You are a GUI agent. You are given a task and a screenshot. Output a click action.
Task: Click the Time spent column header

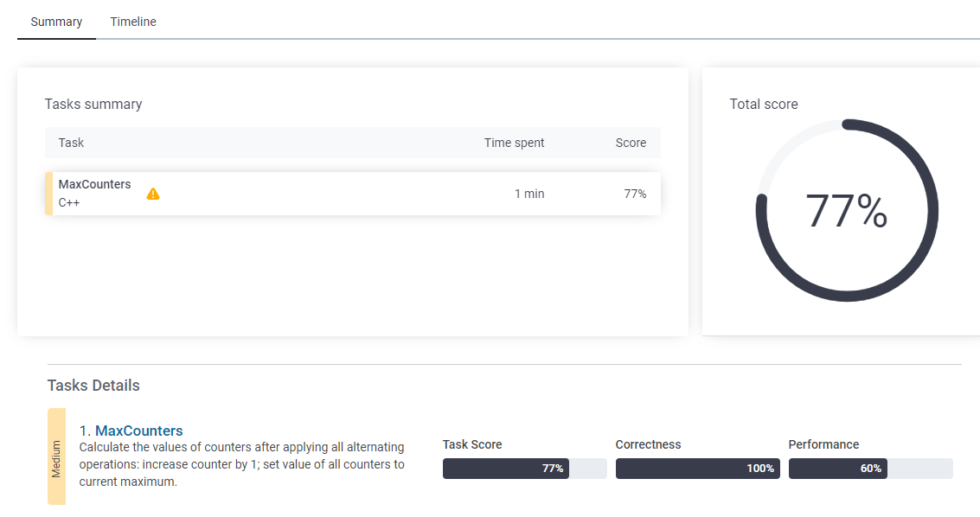[x=514, y=143]
